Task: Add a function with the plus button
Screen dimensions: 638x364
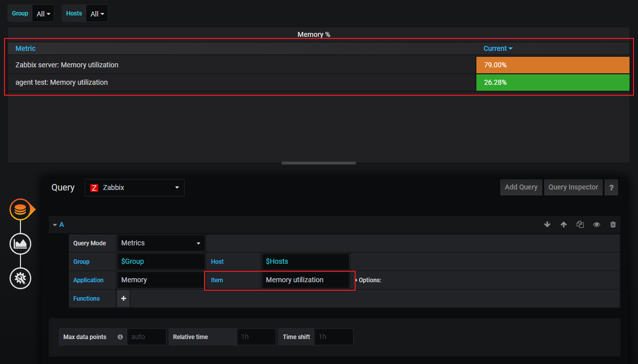Action: 123,299
